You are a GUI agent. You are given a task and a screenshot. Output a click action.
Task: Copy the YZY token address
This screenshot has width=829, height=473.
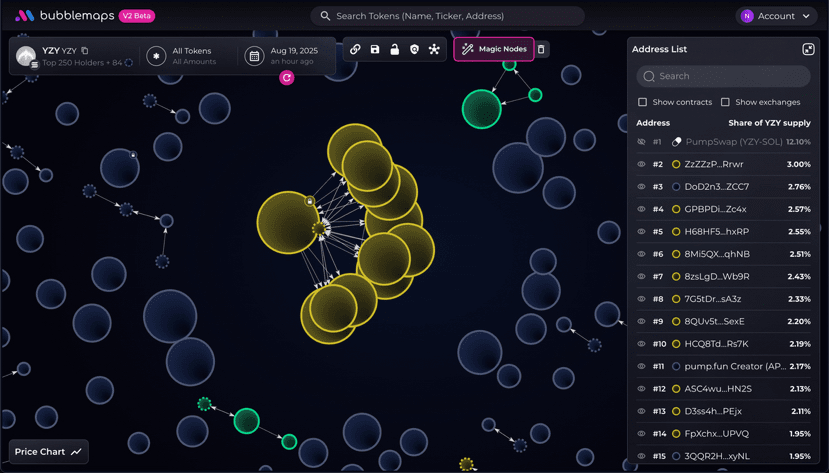(x=85, y=51)
